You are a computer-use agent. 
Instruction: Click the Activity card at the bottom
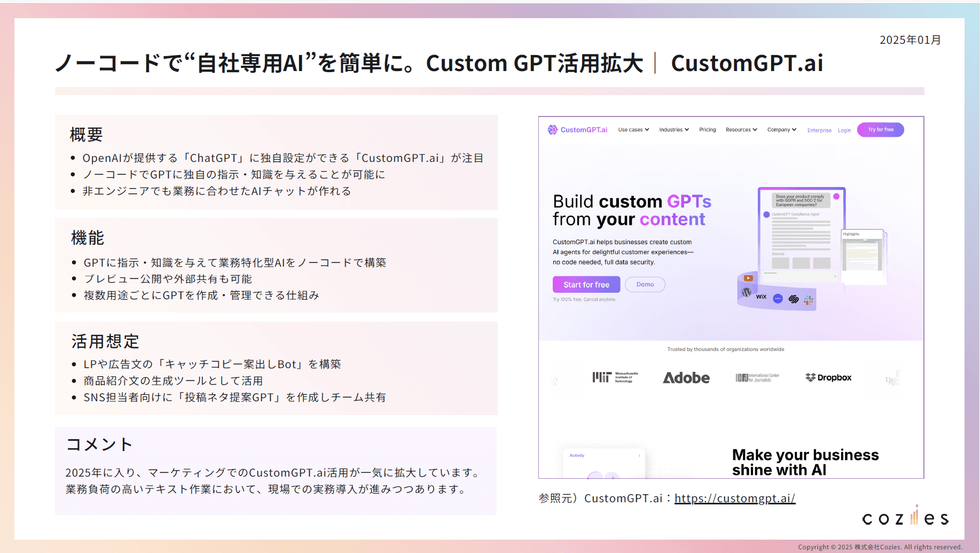point(603,463)
